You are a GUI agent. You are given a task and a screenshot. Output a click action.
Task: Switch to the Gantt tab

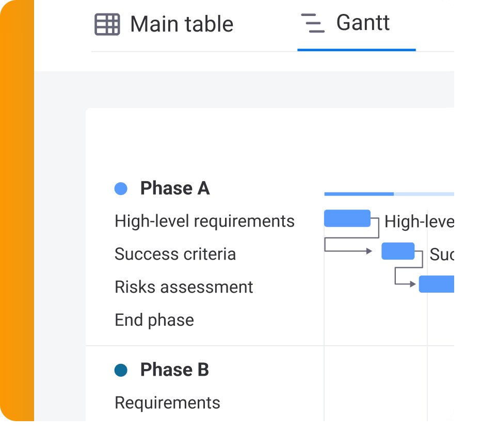tap(362, 23)
